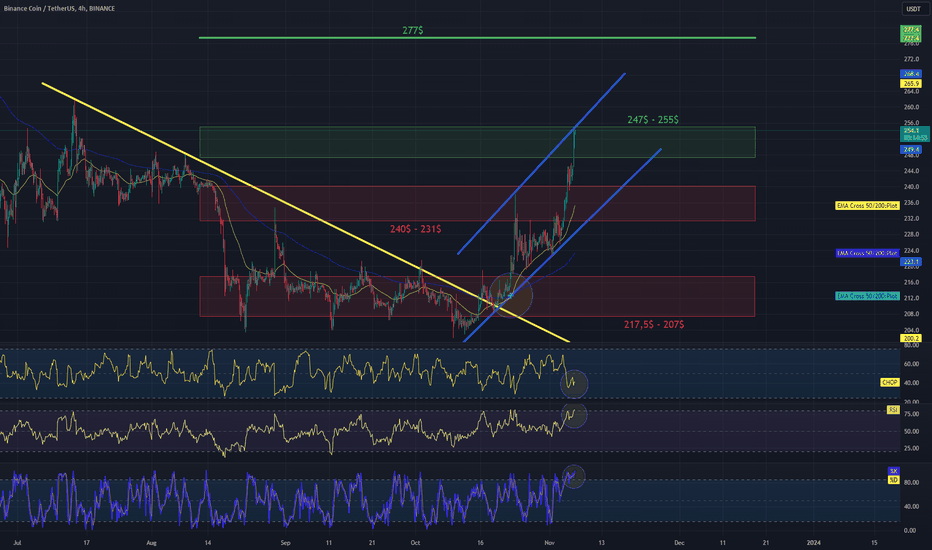932x550 pixels.
Task: Click the Sep label on time axis
Action: [x=285, y=543]
